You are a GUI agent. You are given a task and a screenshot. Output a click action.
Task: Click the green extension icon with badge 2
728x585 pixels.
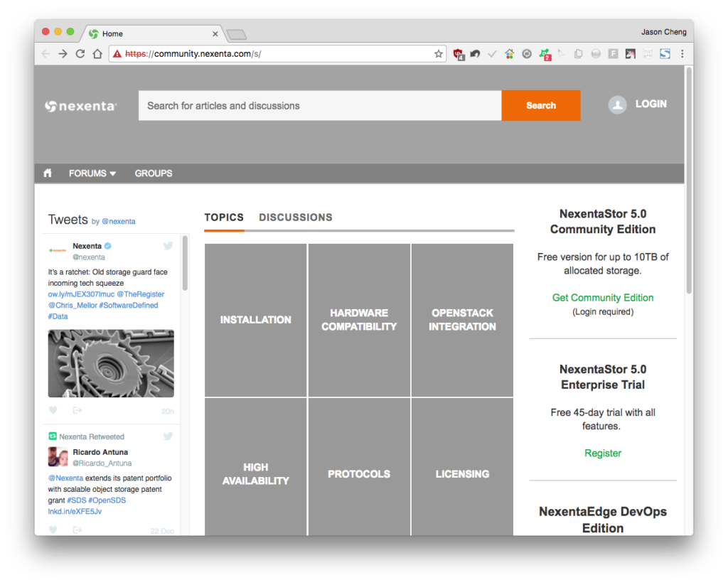(x=545, y=54)
